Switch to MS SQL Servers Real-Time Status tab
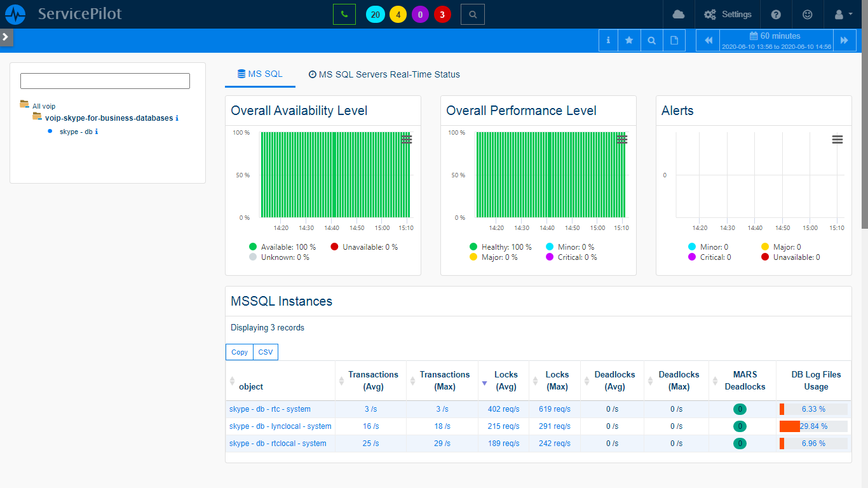The width and height of the screenshot is (868, 488). (x=384, y=74)
